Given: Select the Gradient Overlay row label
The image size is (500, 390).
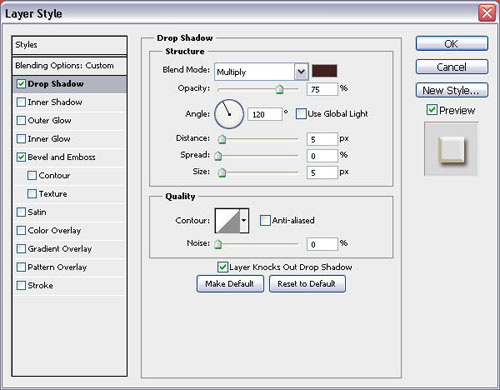Looking at the screenshot, I should click(x=60, y=249).
